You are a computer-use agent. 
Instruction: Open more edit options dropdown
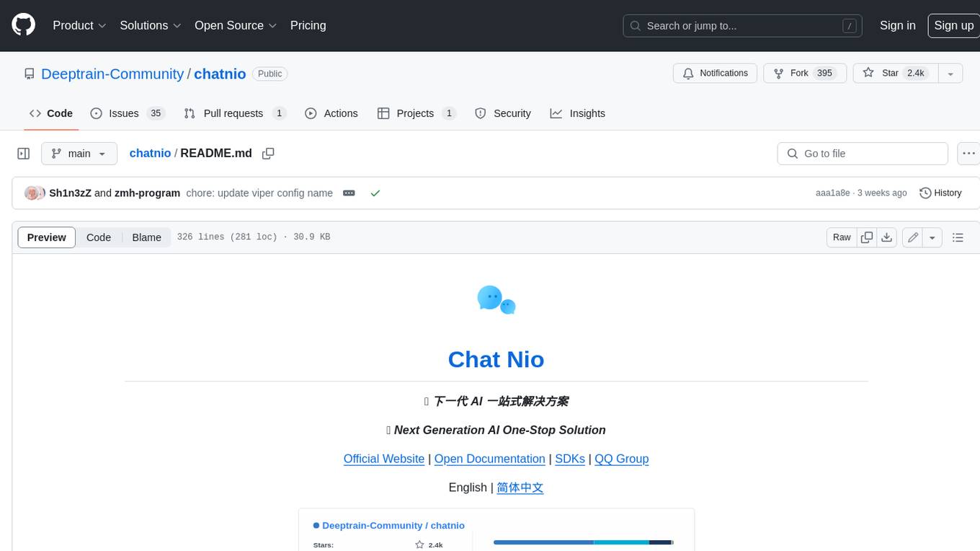[932, 237]
